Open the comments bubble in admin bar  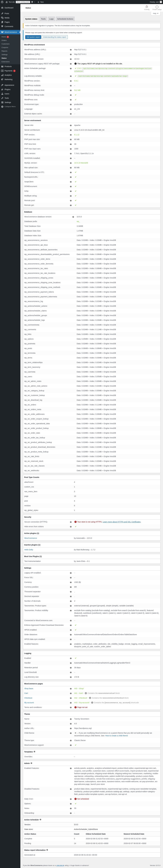(33, 2)
